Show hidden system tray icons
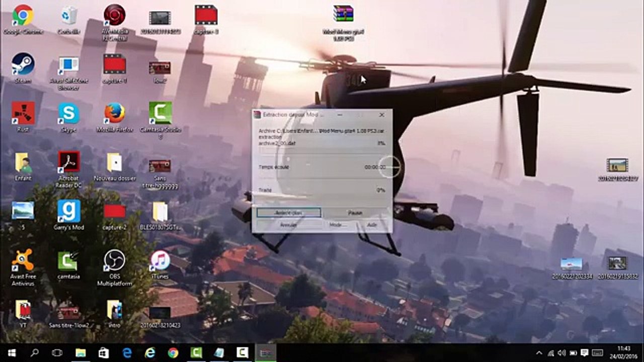The height and width of the screenshot is (362, 644). click(x=539, y=353)
